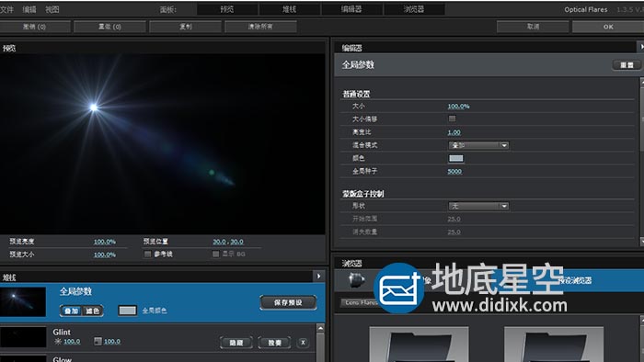This screenshot has height=362, width=644.
Task: Click the 预览位置 value 20.0, 20.0
Action: tap(228, 242)
